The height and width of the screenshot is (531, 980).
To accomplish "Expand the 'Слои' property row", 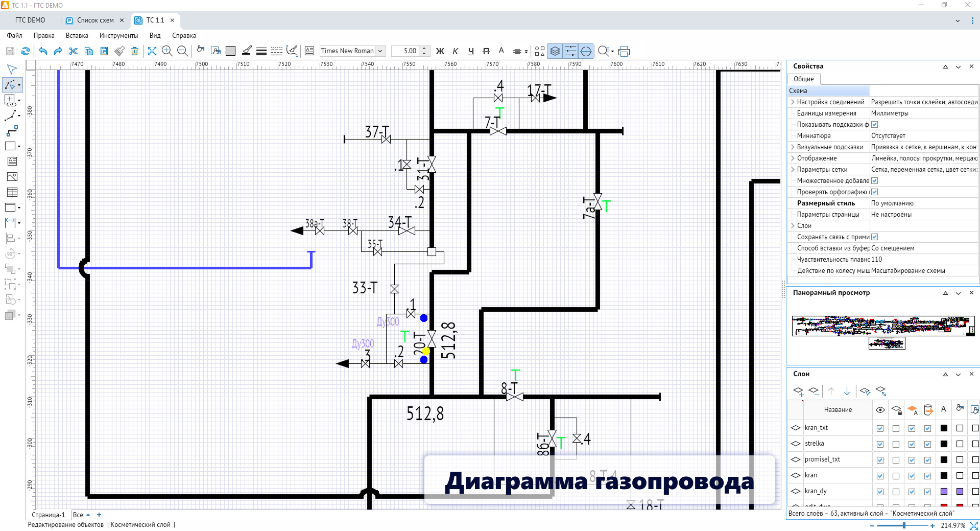I will pos(793,226).
